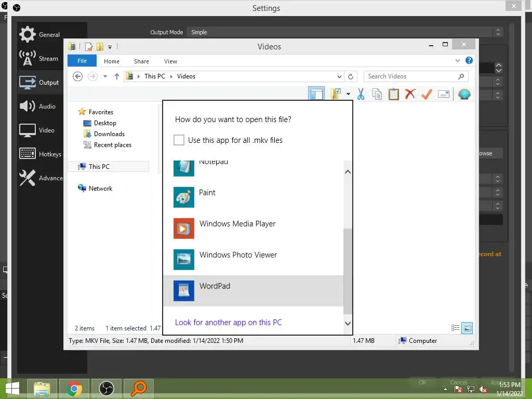The image size is (532, 399).
Task: Open Google Chrome from the taskbar
Action: [74, 389]
